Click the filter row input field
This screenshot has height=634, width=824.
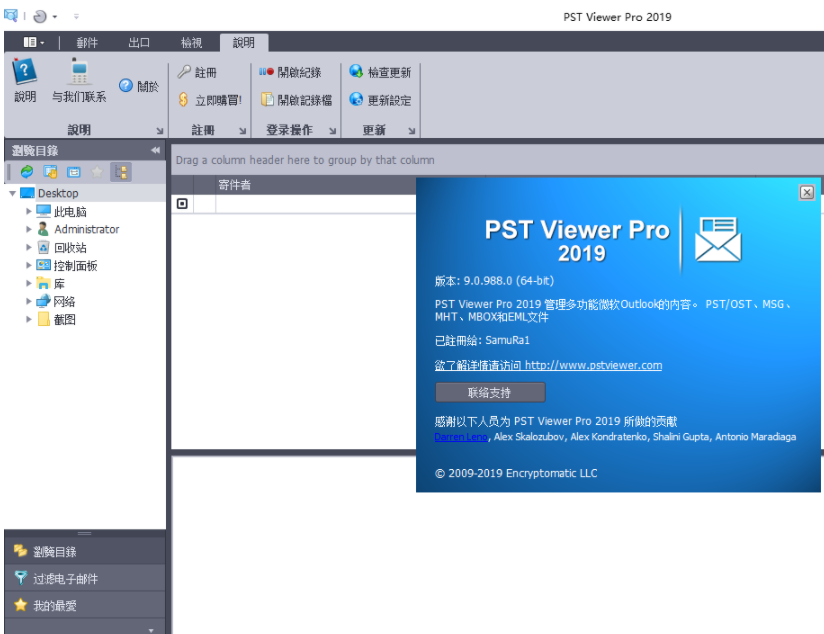(x=315, y=203)
